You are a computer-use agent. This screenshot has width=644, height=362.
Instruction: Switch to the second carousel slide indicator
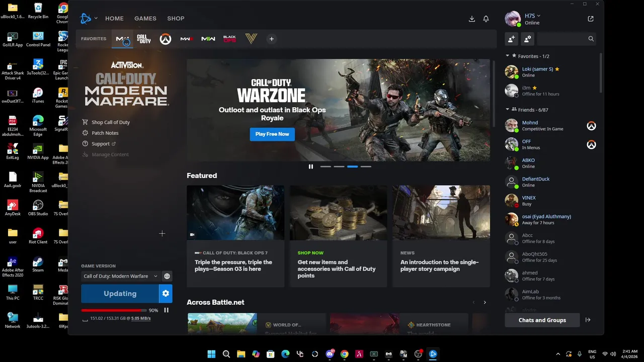tap(339, 166)
